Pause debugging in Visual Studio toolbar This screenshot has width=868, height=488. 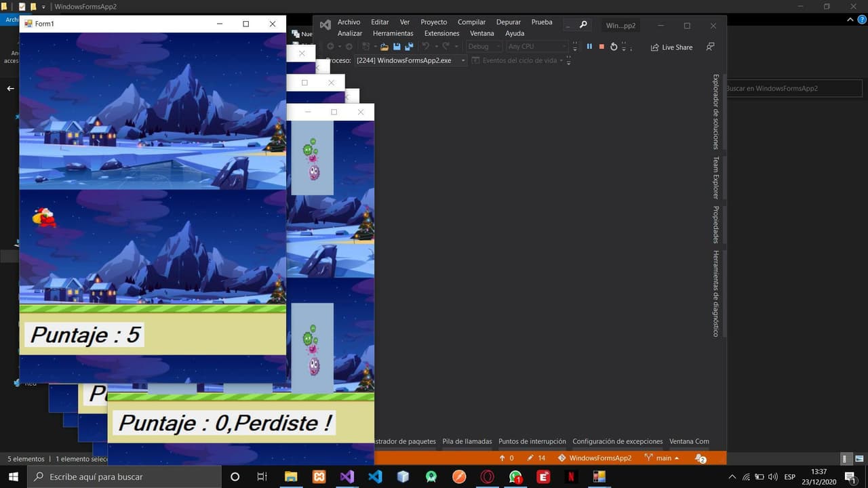(589, 47)
